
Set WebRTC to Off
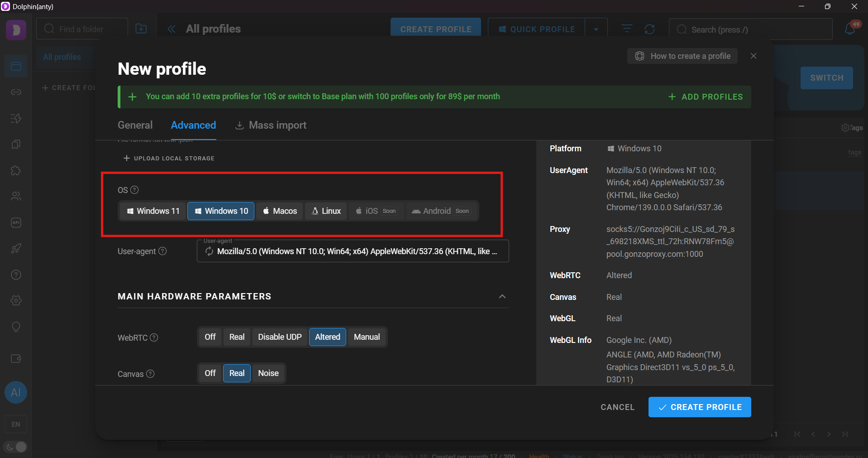(210, 337)
